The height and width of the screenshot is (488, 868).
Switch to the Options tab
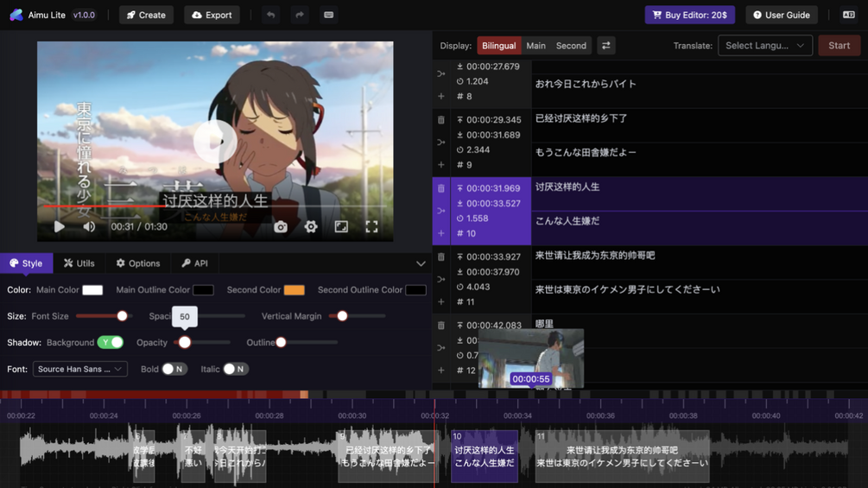click(138, 263)
